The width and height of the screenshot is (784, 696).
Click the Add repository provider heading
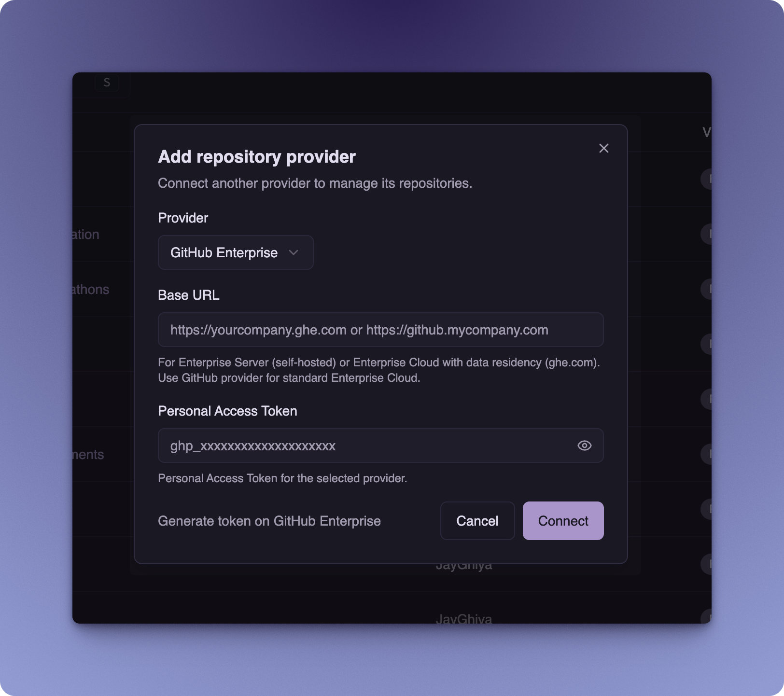pyautogui.click(x=257, y=156)
